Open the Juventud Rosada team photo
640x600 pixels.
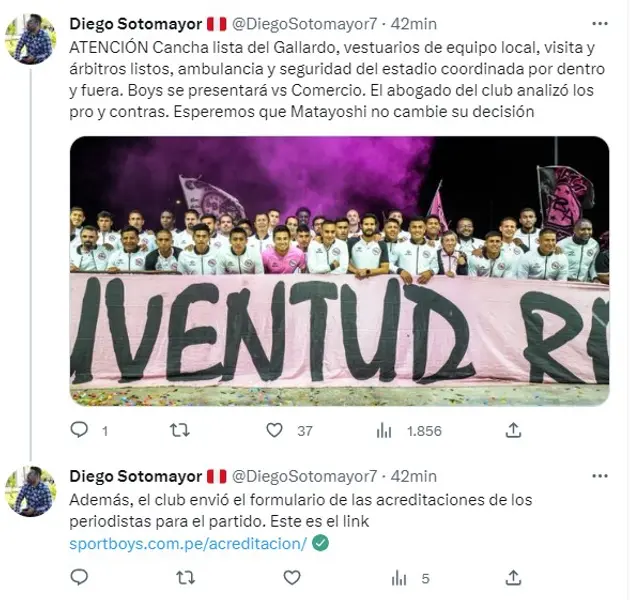coord(340,271)
